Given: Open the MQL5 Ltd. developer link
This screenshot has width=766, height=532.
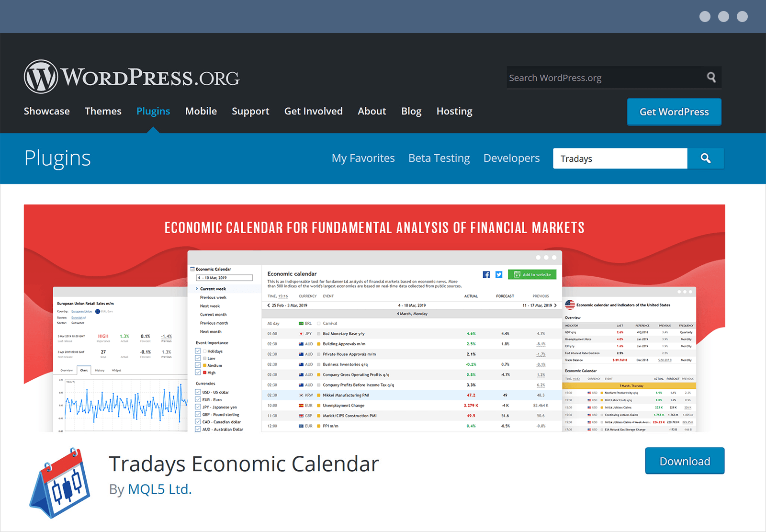Looking at the screenshot, I should point(159,489).
